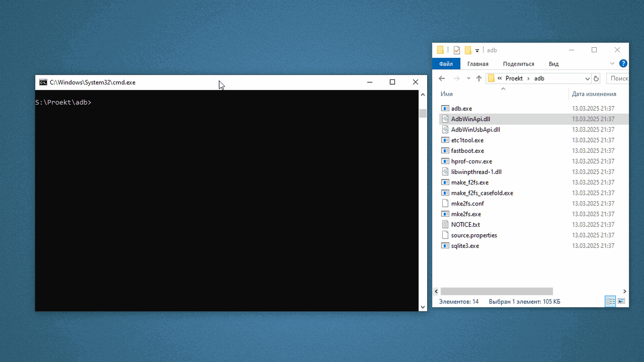Click the Properties icon in quick access toolbar

point(457,50)
